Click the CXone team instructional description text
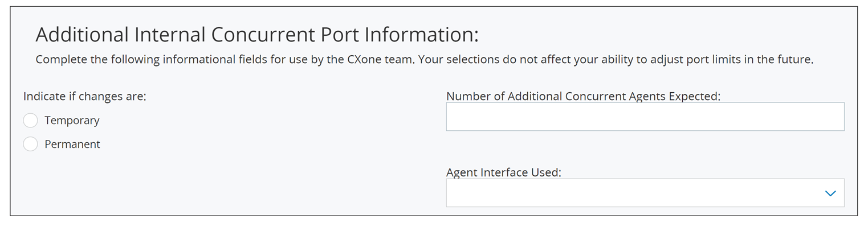Image resolution: width=868 pixels, height=227 pixels. pos(424,59)
